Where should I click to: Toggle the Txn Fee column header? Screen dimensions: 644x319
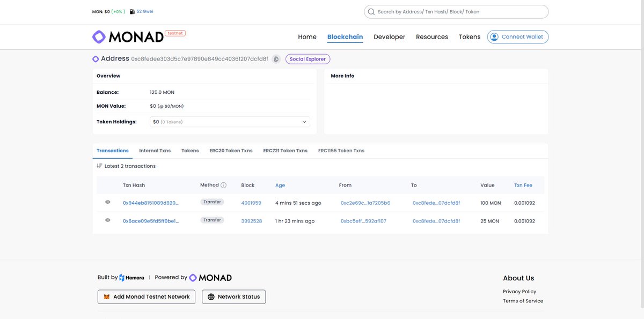(523, 185)
